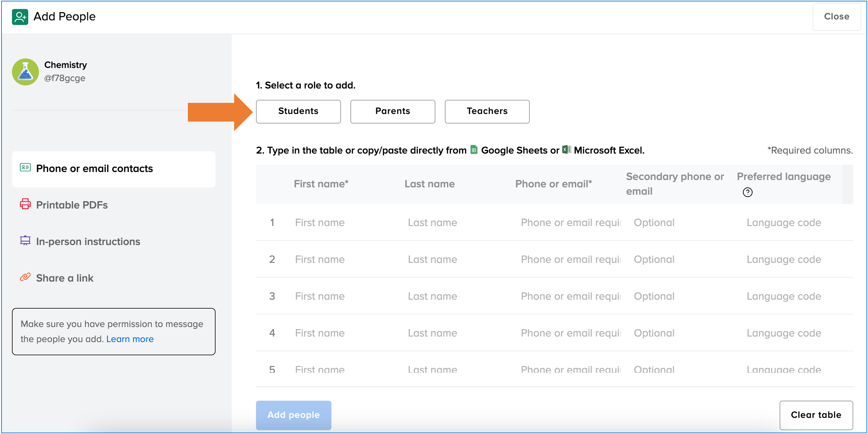
Task: Click the purple presentation board icon
Action: (x=25, y=241)
